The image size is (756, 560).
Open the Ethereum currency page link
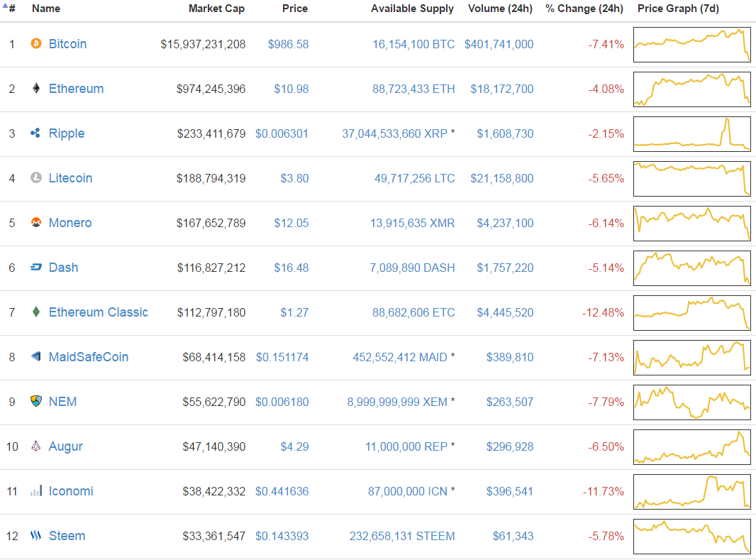[x=76, y=89]
